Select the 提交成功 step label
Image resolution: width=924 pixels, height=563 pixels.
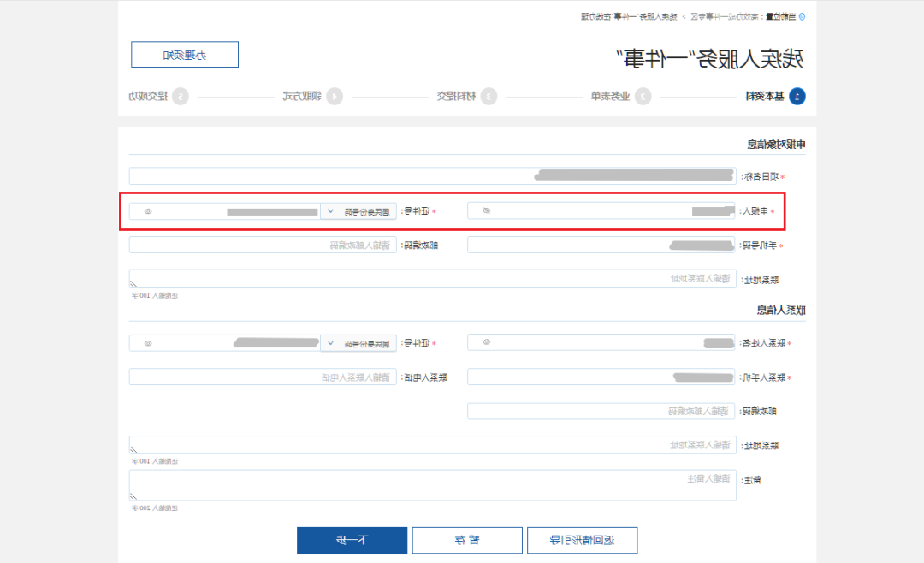(149, 96)
